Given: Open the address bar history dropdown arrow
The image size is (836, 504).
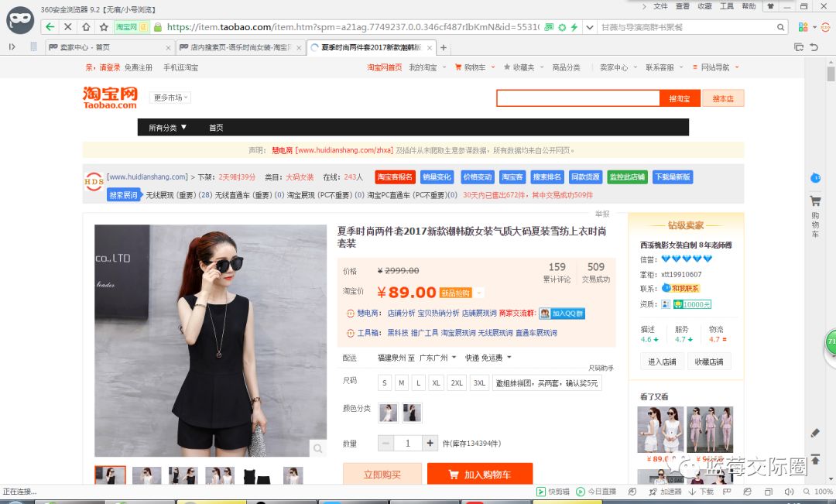Looking at the screenshot, I should pyautogui.click(x=589, y=26).
